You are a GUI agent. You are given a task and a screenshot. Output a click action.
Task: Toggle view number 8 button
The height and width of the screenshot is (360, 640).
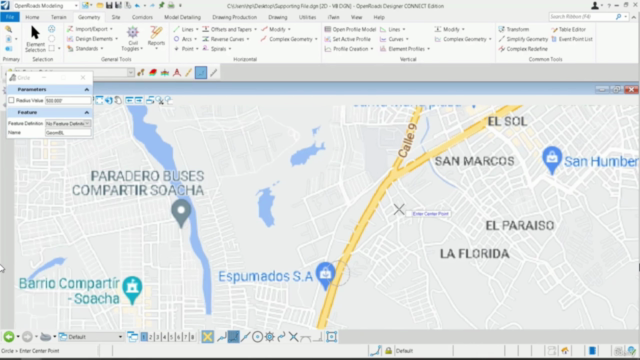192,337
